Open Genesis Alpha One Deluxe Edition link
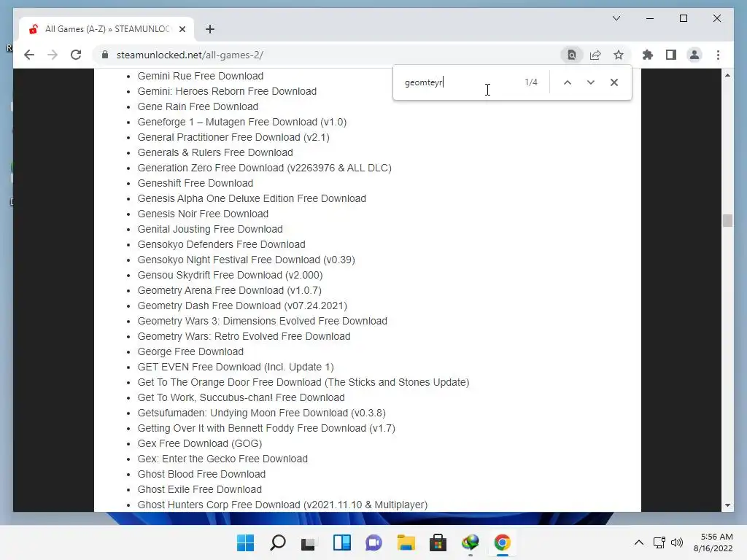 pos(252,198)
